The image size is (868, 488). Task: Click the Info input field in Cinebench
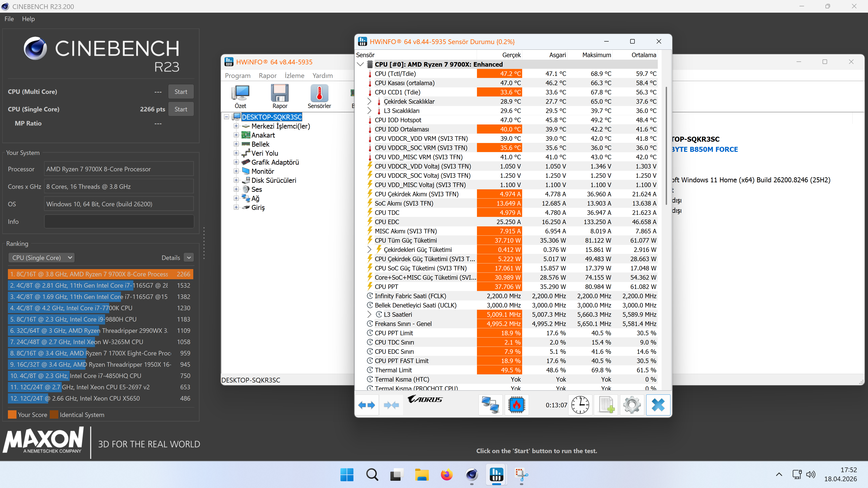coord(119,222)
